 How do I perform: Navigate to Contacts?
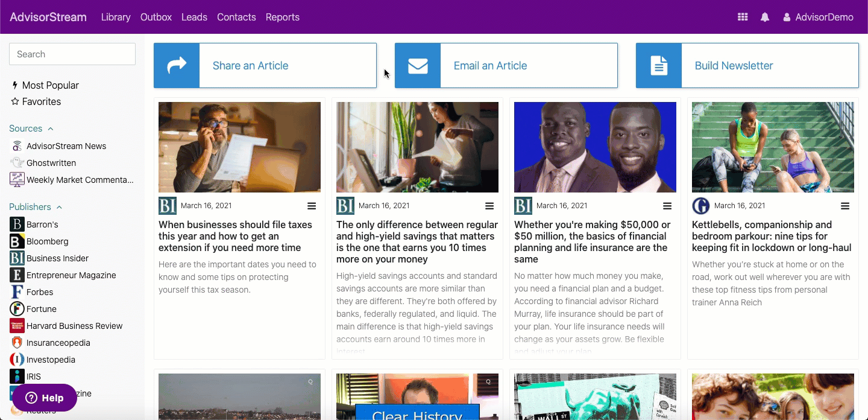(x=236, y=17)
